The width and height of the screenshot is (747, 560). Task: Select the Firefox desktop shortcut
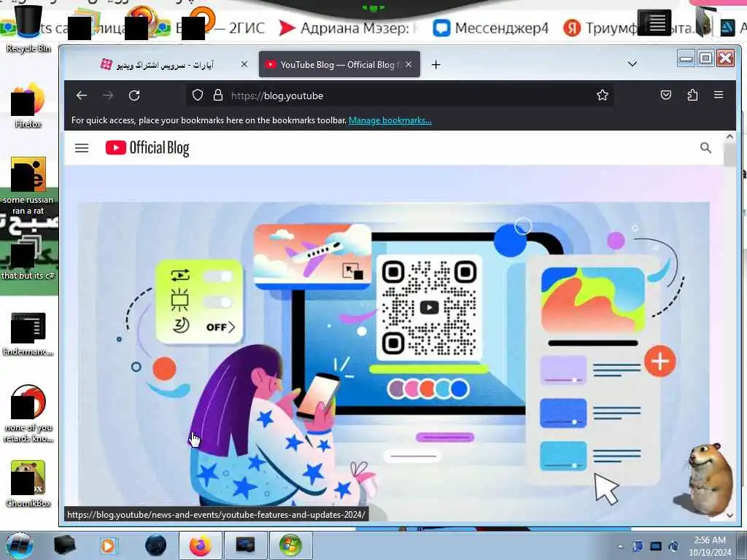coord(28,106)
